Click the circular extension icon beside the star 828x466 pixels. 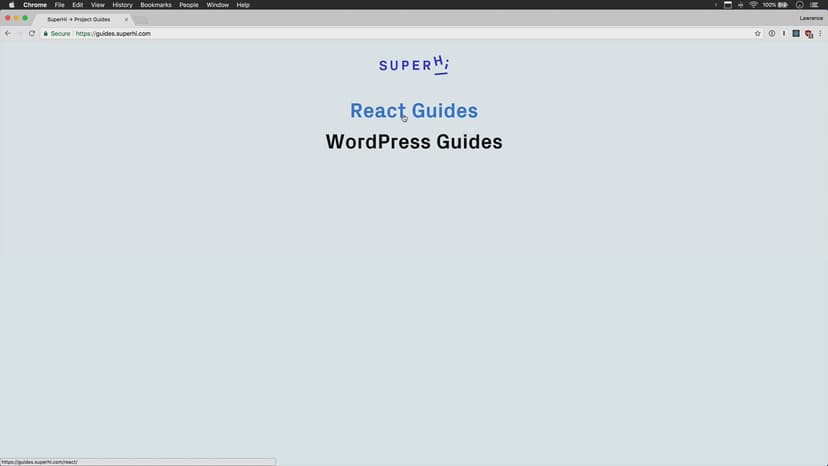tap(772, 33)
